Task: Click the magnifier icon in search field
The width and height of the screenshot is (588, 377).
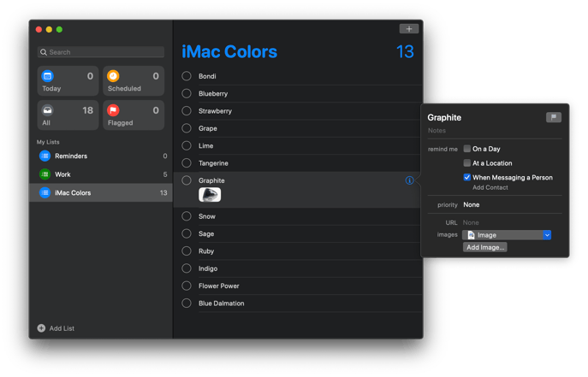Action: [x=44, y=52]
